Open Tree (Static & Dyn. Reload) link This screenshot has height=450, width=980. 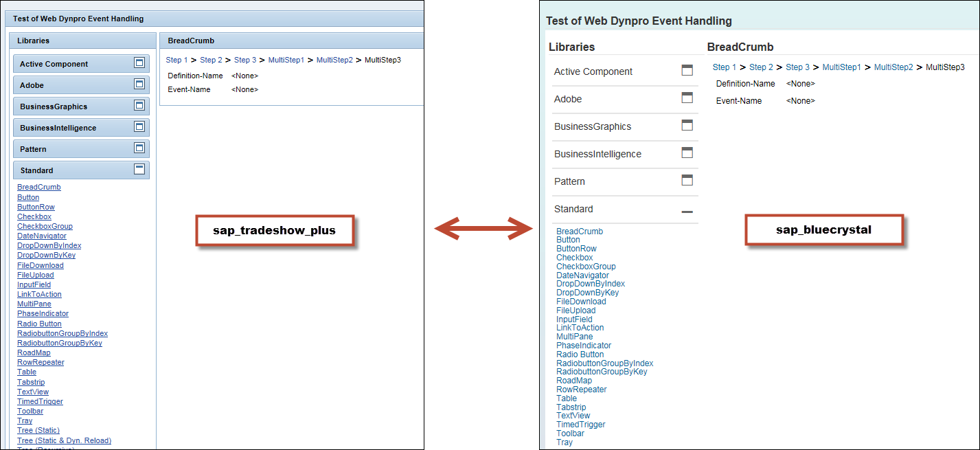pyautogui.click(x=64, y=440)
